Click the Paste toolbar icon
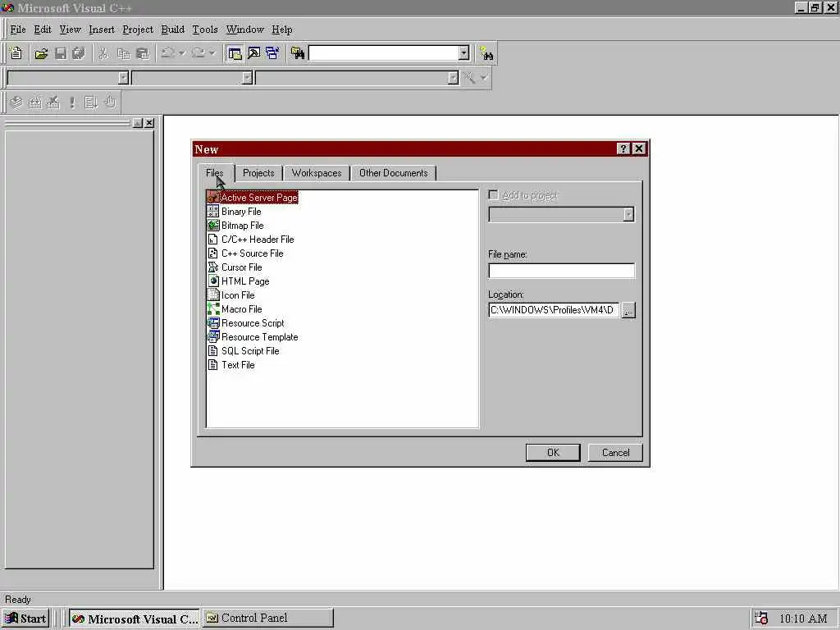The height and width of the screenshot is (630, 840). [x=142, y=53]
